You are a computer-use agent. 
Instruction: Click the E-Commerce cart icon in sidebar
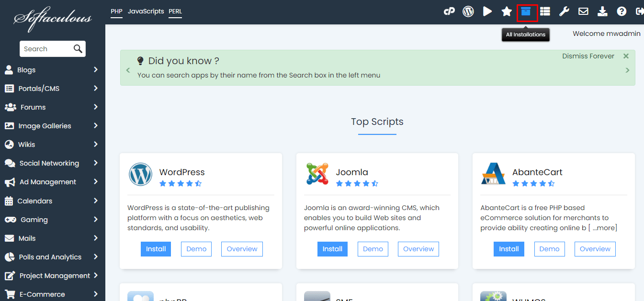(x=10, y=294)
